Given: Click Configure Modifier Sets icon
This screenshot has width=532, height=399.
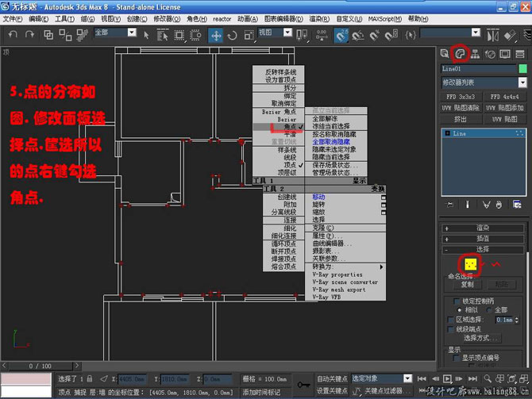Looking at the screenshot, I should click(517, 205).
